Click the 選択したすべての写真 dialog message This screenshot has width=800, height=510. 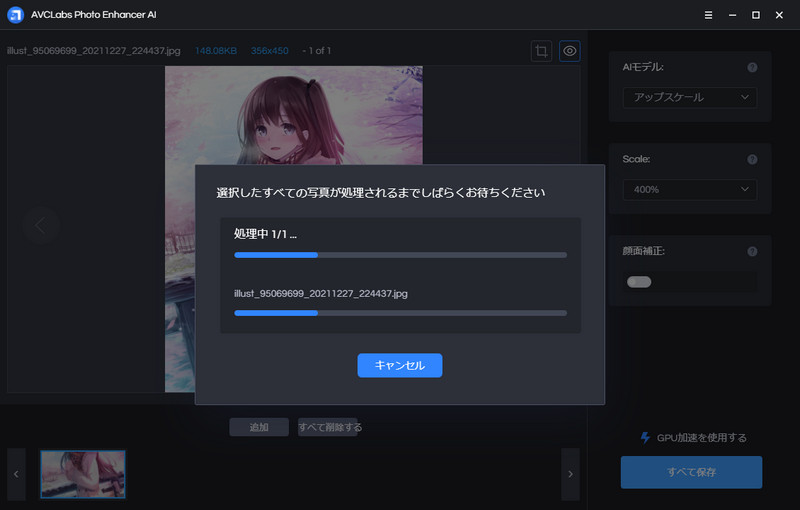point(381,193)
